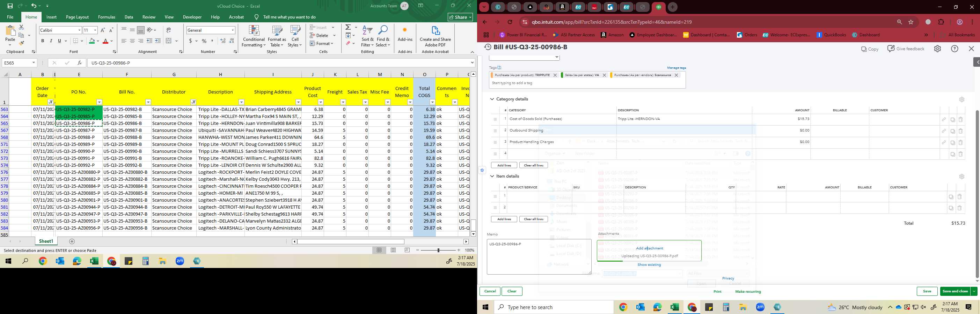Open Excel File menu
980x314 pixels.
(10, 17)
